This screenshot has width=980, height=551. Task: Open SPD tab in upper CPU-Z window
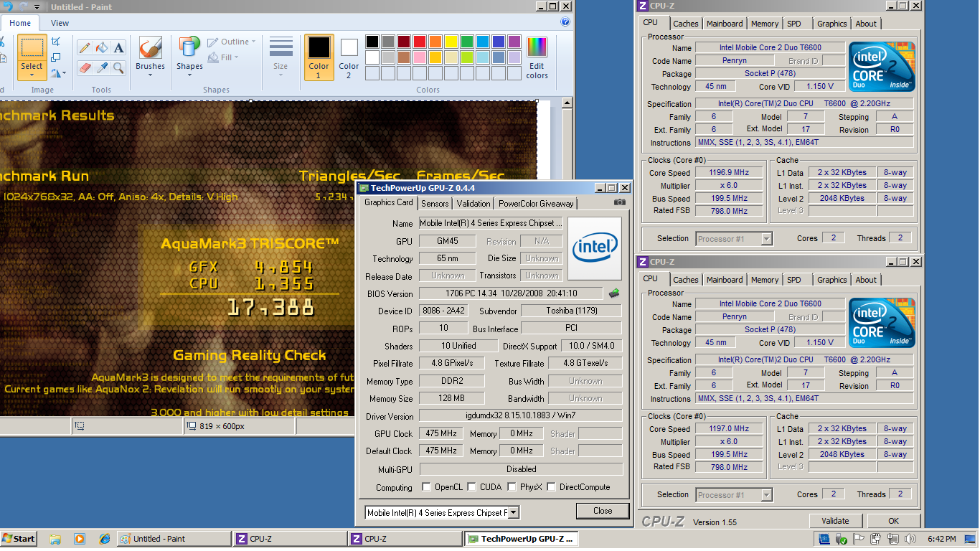click(794, 24)
